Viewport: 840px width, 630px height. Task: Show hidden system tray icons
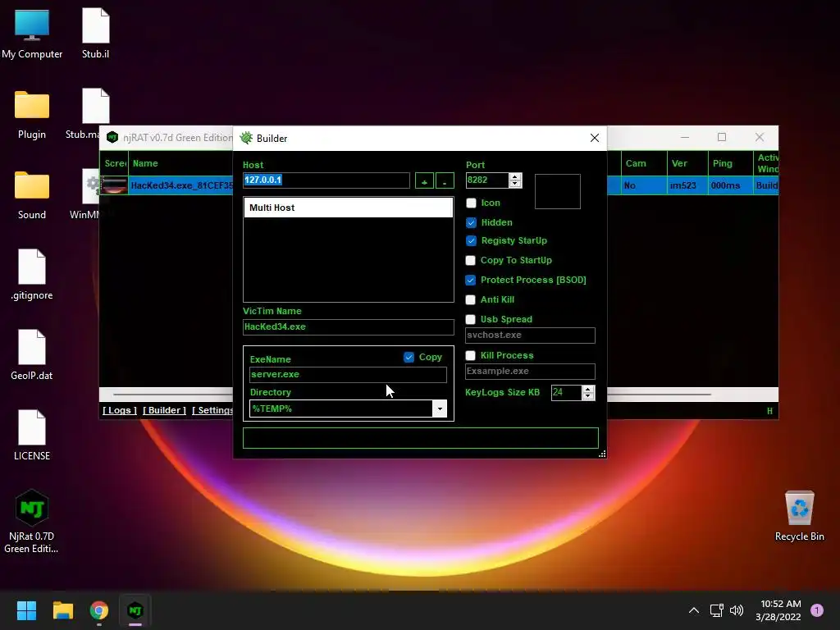694,610
